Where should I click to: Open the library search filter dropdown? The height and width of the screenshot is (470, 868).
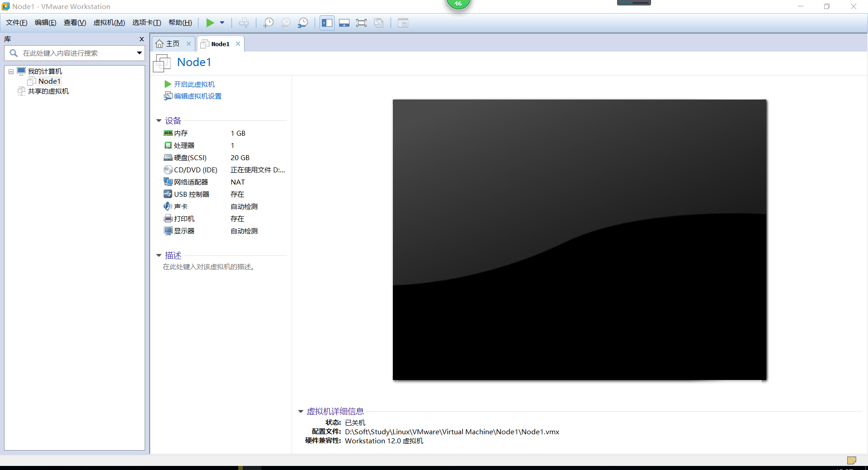coord(139,53)
